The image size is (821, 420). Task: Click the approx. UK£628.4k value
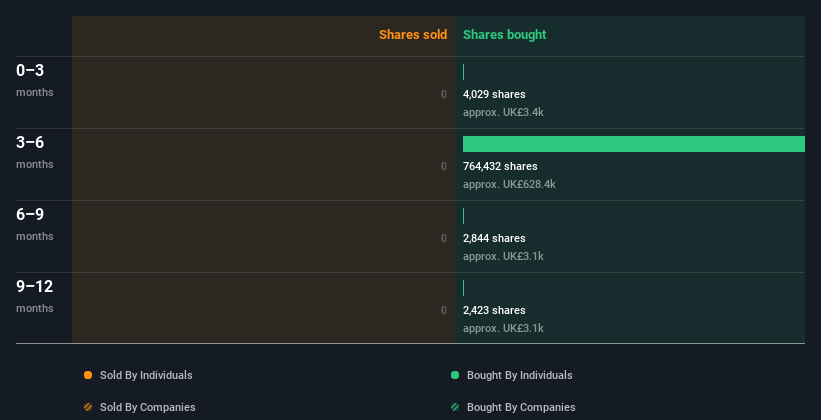509,184
